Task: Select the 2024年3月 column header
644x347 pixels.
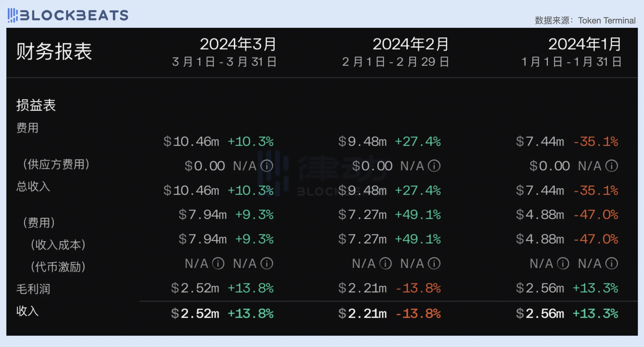Action: click(238, 44)
